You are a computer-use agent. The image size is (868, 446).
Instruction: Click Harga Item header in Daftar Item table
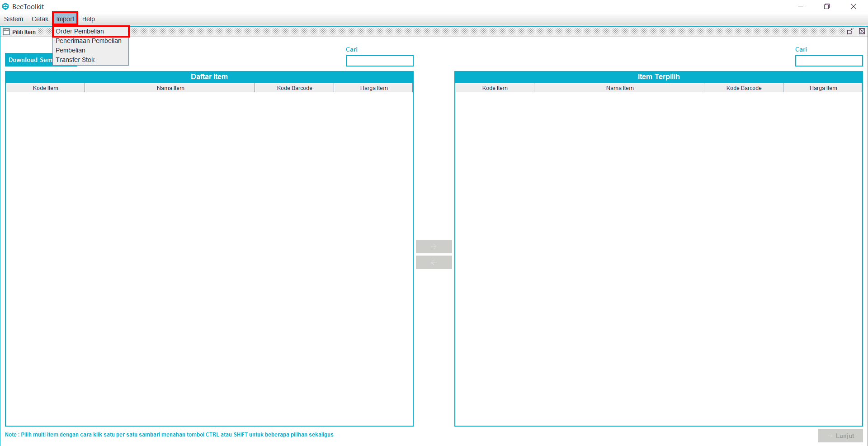tap(374, 88)
